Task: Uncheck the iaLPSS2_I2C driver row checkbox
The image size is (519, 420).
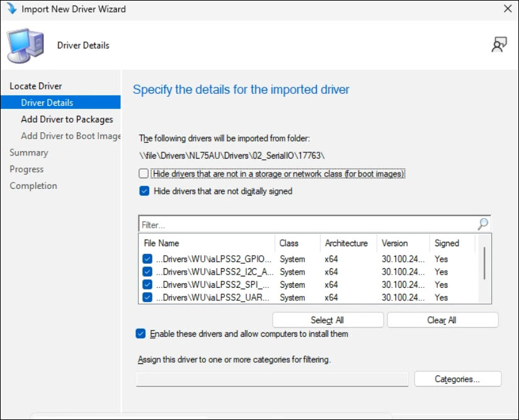Action: (x=147, y=272)
